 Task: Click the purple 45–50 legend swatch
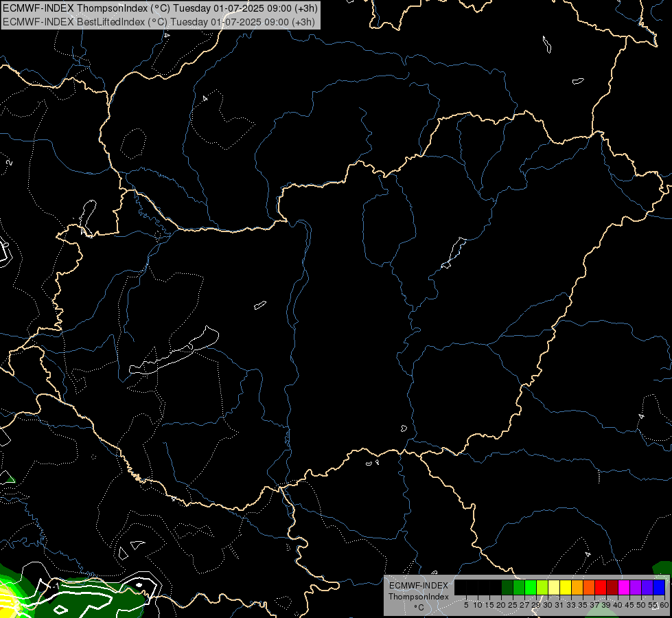click(636, 587)
